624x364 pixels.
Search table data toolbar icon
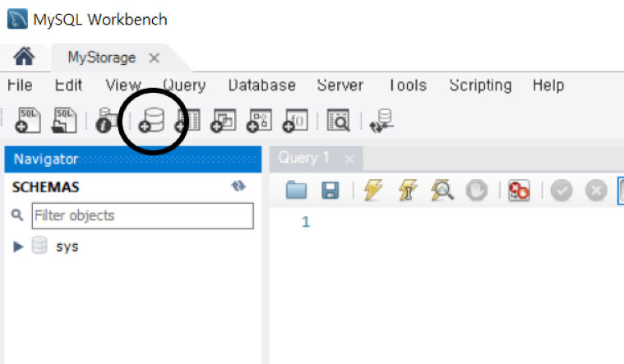(338, 120)
